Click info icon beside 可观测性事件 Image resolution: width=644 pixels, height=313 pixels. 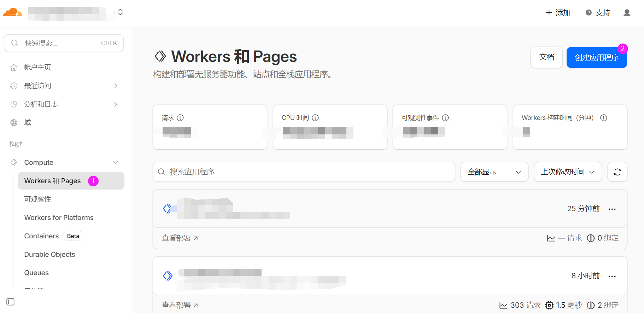[x=445, y=118]
